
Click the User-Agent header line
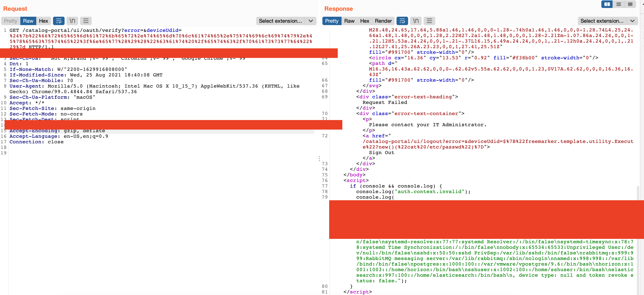tap(154, 89)
